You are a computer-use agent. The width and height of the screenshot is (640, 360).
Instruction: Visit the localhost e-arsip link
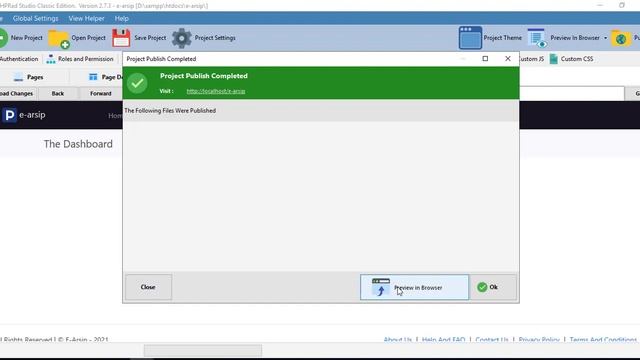click(x=216, y=91)
